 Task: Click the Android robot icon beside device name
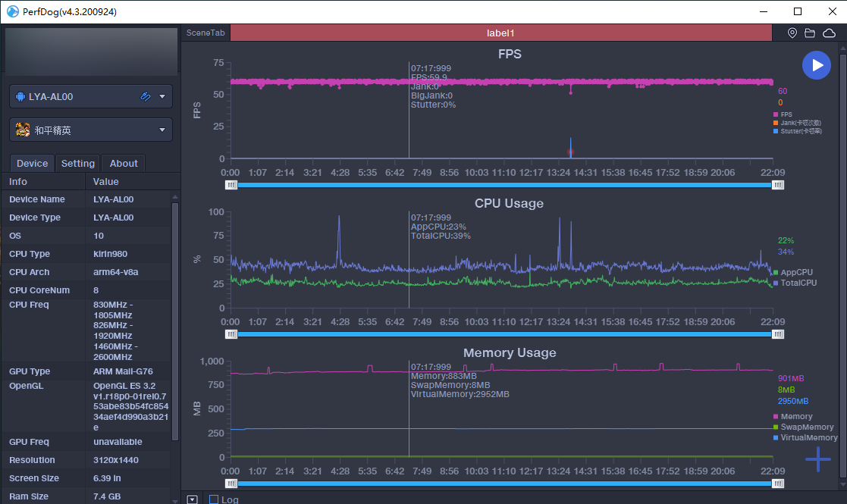click(20, 97)
